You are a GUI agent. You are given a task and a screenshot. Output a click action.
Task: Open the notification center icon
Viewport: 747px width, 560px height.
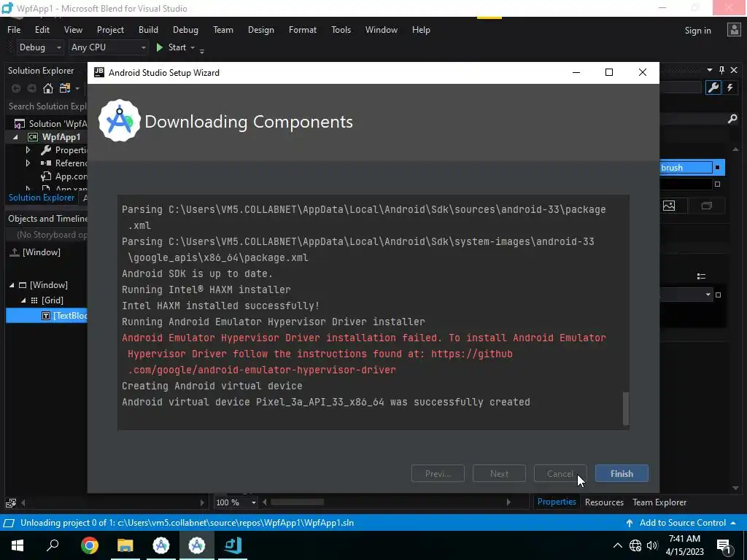(x=724, y=545)
